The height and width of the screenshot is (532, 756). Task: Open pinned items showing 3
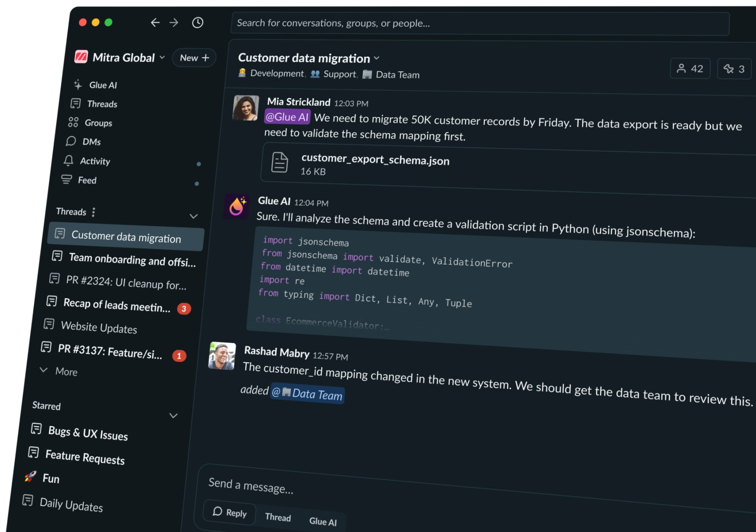click(x=734, y=69)
